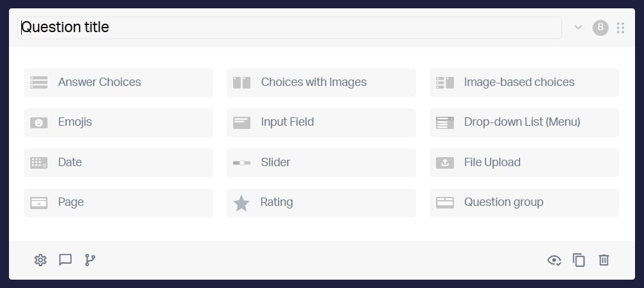Add an Input Field question
The height and width of the screenshot is (288, 644).
[x=321, y=123]
